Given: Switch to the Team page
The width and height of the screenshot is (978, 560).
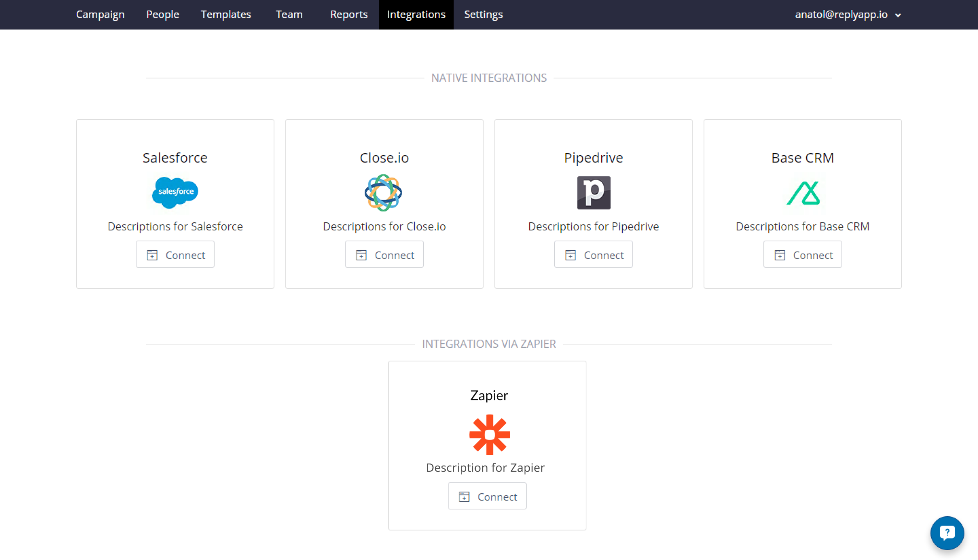Looking at the screenshot, I should pyautogui.click(x=289, y=14).
